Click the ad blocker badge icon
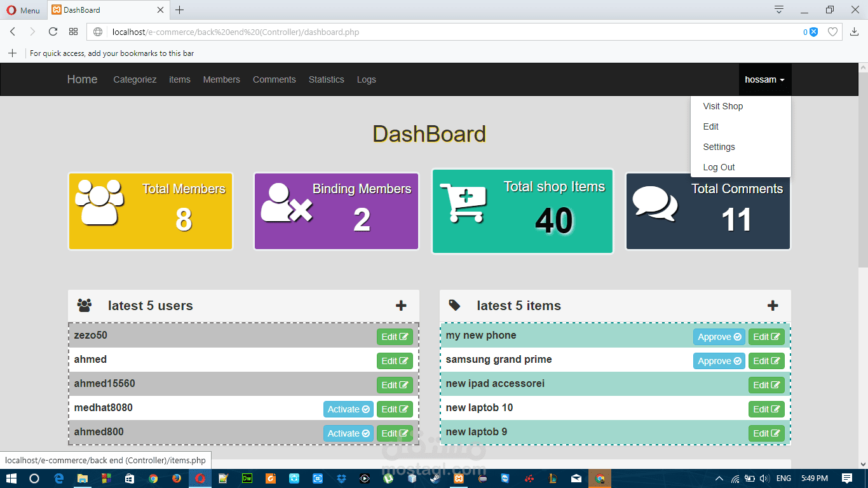Image resolution: width=868 pixels, height=488 pixels. 813,32
